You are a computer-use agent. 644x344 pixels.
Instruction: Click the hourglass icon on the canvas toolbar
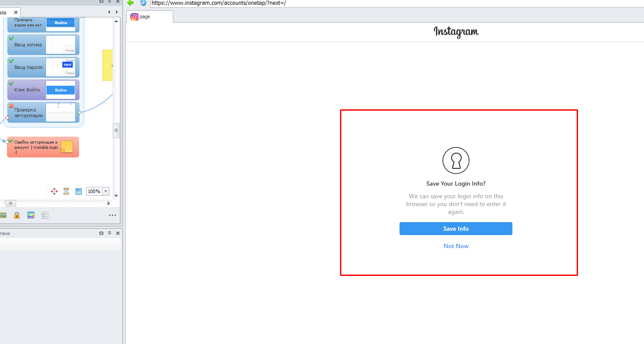pos(66,191)
